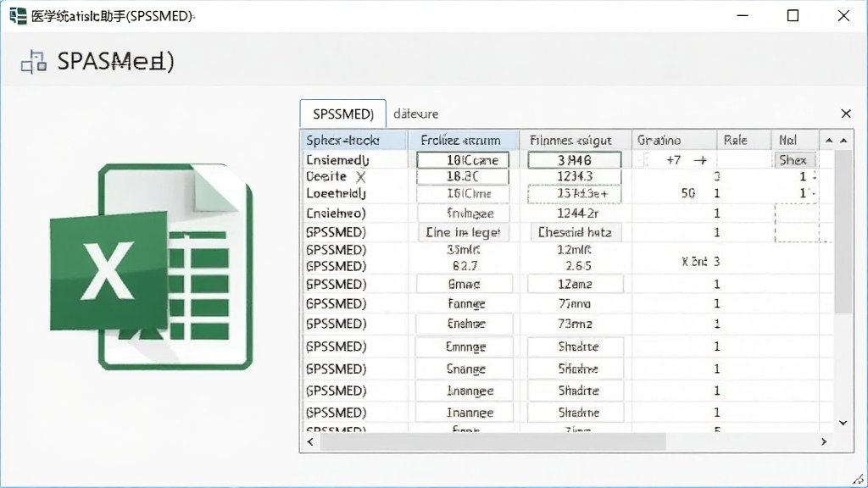The height and width of the screenshot is (488, 868).
Task: Click the 16lClme field in Loeetheidly row
Action: click(463, 194)
